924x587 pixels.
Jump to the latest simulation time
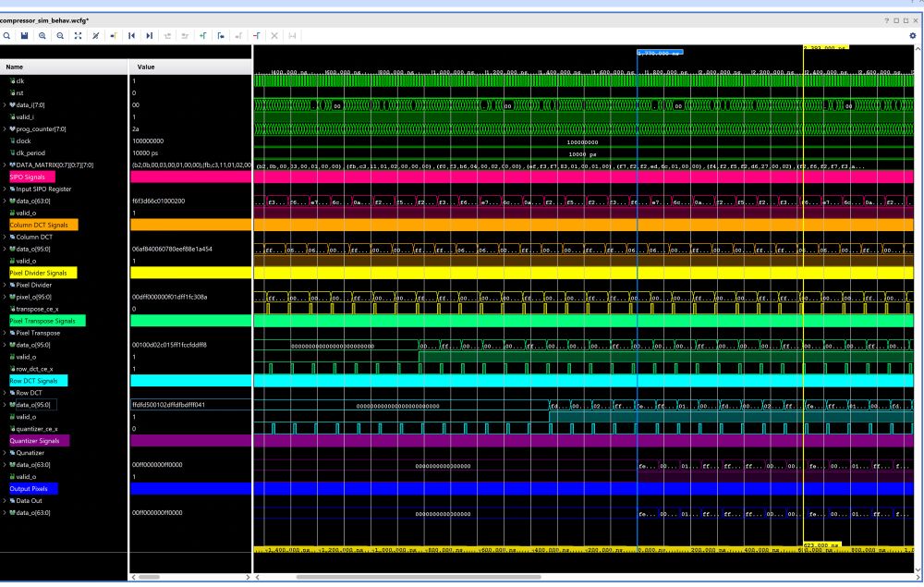coord(150,36)
